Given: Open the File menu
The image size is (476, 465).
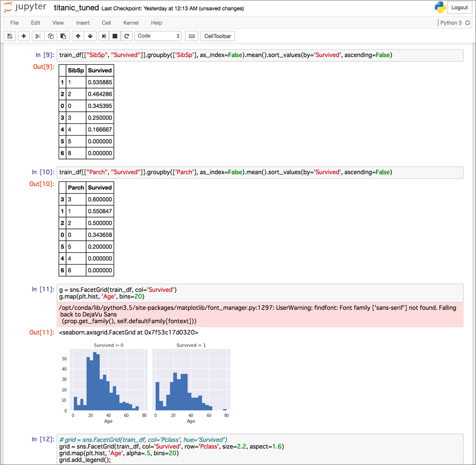Looking at the screenshot, I should tap(14, 23).
